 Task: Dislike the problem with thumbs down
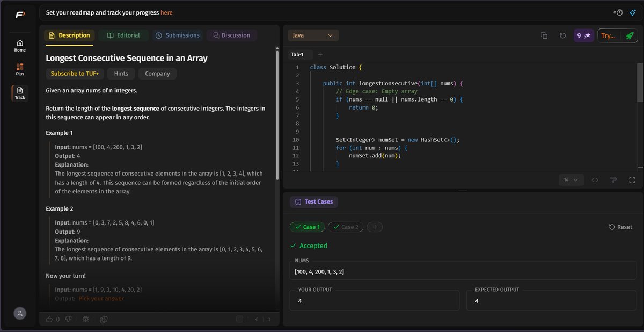coord(68,319)
